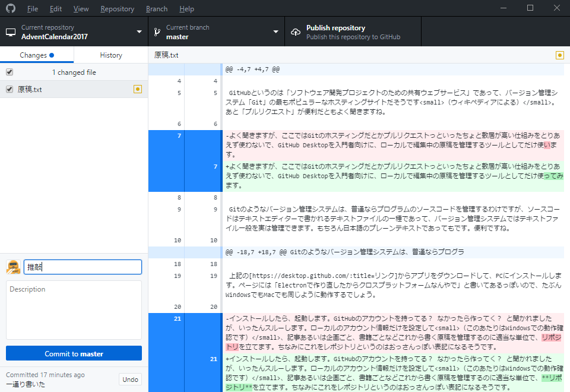The height and width of the screenshot is (392, 570).
Task: Click the removed line text starting '-よく聞きますが'
Action: click(x=392, y=145)
